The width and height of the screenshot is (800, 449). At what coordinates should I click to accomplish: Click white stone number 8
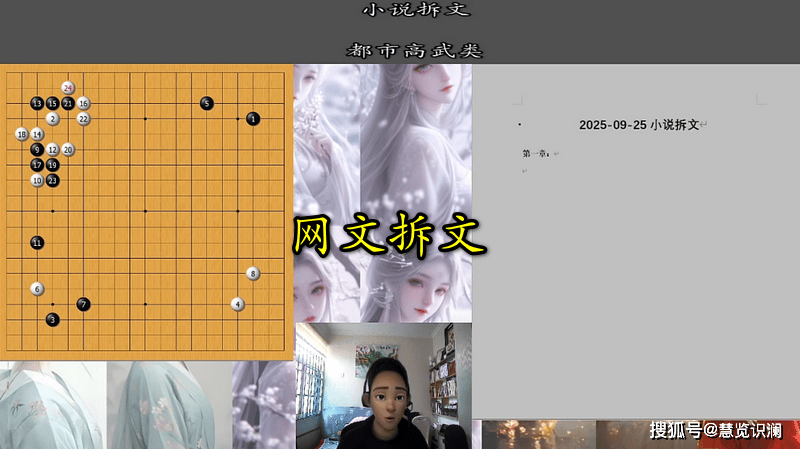253,273
